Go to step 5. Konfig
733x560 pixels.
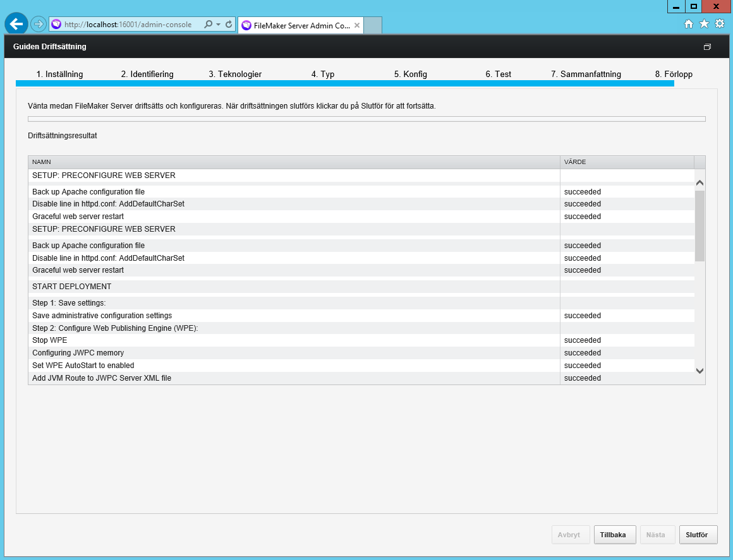(x=411, y=74)
